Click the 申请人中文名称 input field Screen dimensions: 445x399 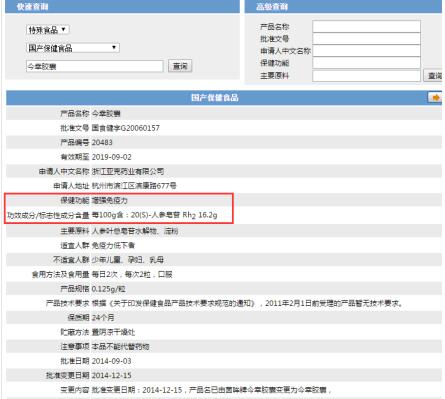coord(366,51)
